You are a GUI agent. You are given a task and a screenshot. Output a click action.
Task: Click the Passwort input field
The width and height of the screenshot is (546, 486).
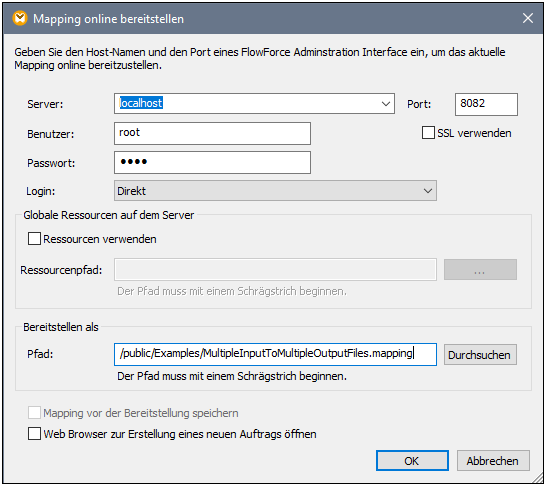pos(212,162)
